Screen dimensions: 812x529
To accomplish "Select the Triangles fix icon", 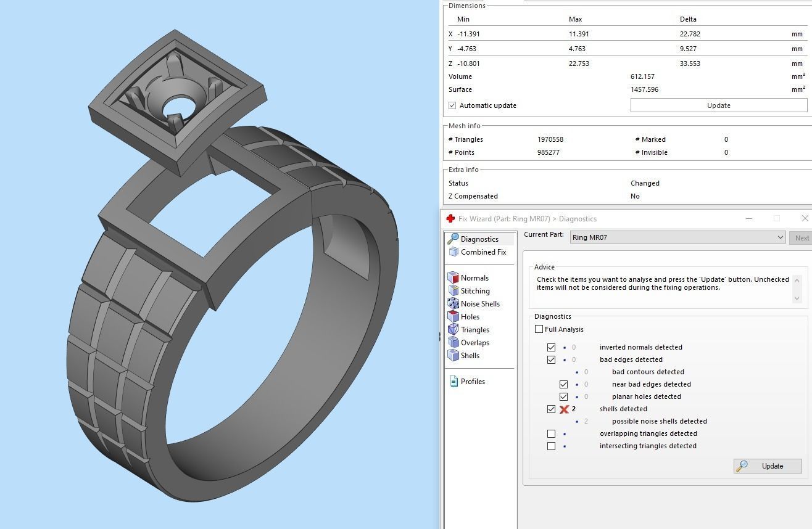I will coord(453,329).
